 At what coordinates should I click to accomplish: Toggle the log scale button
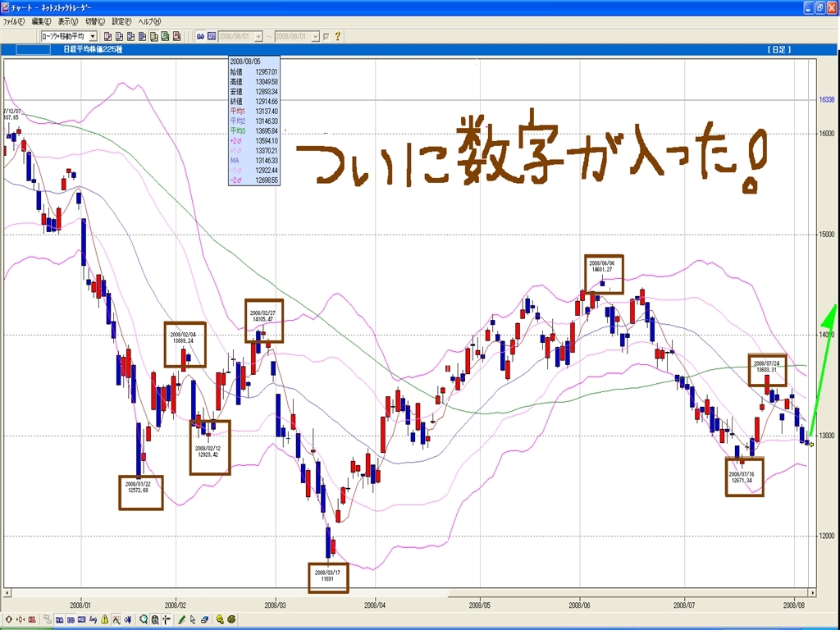click(94, 620)
